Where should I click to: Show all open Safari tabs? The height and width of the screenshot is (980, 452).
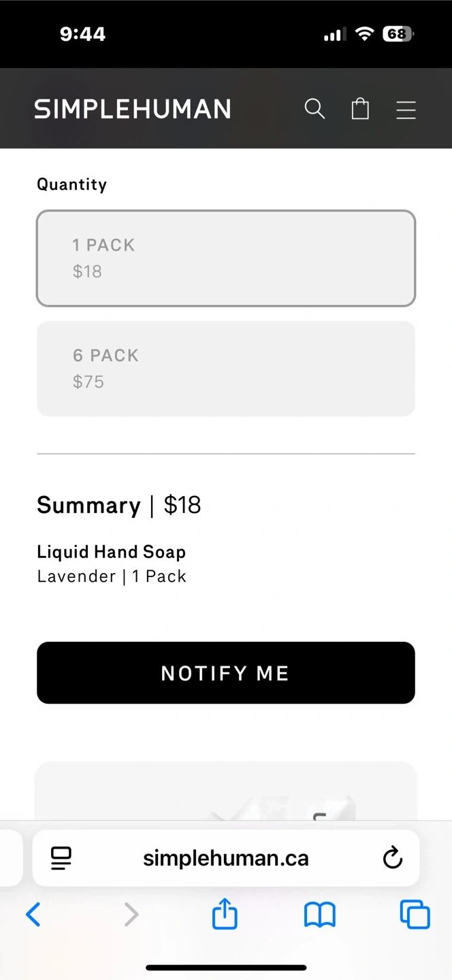click(x=415, y=915)
